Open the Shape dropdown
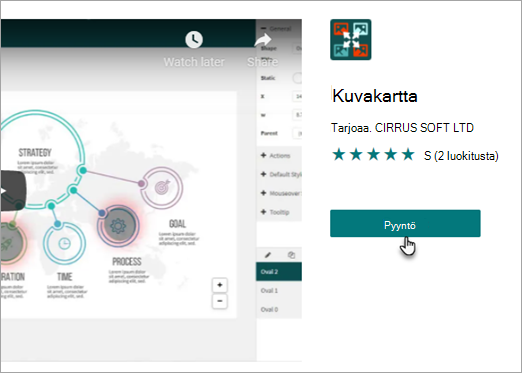522x373 pixels. coord(297,48)
